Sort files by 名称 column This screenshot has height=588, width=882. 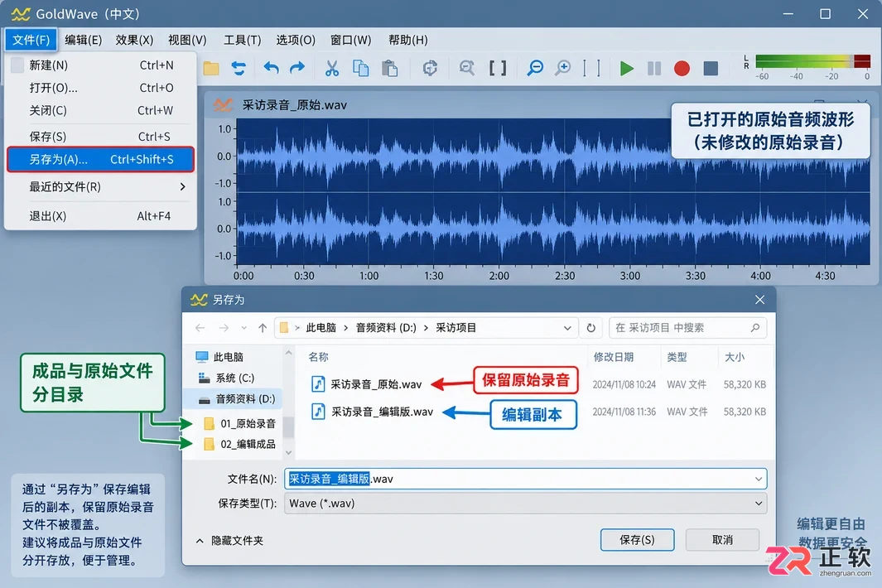[x=318, y=357]
